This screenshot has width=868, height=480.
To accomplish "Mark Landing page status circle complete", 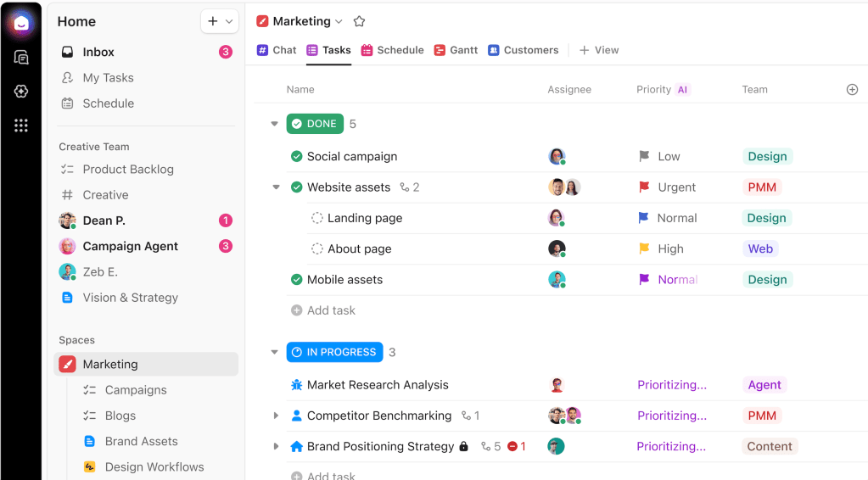I will (x=317, y=218).
